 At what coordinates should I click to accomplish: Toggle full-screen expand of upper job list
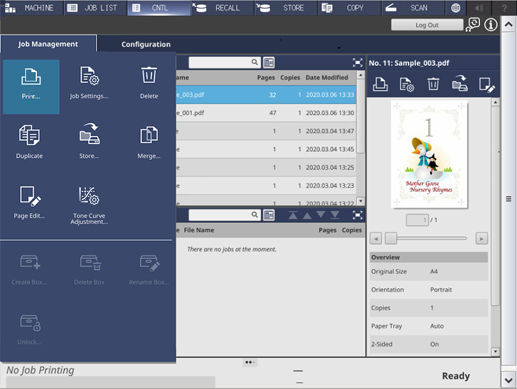point(357,62)
